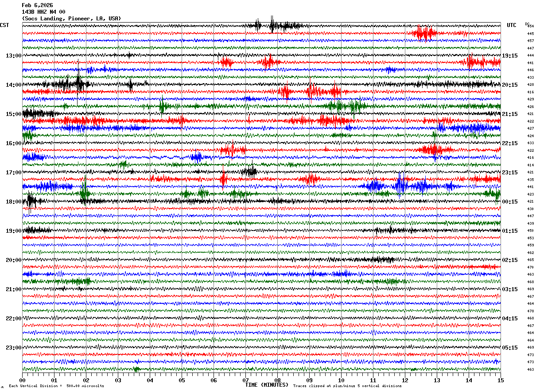Click the minute tick label '14'
This screenshot has width=536, height=392.
click(x=469, y=380)
